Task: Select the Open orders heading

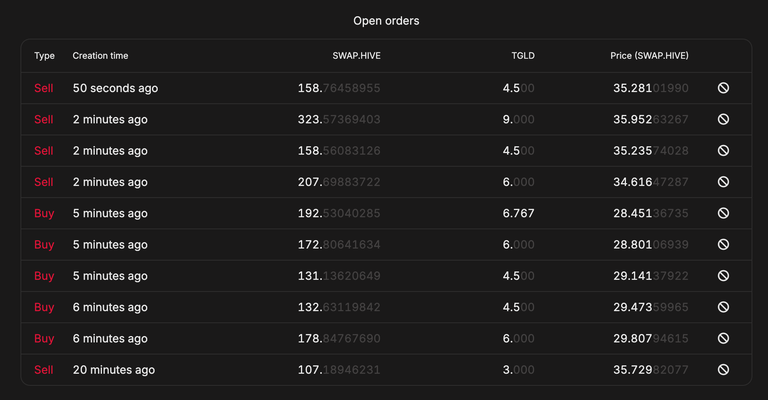Action: (384, 21)
